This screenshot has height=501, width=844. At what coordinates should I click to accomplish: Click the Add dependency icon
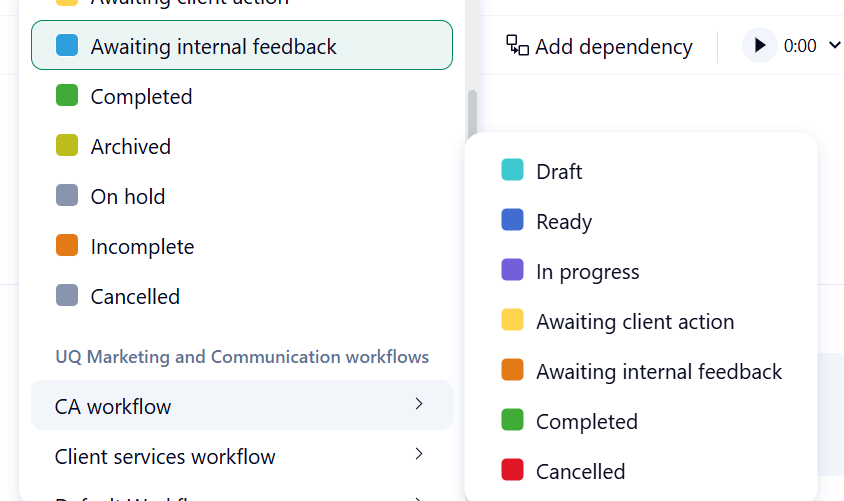point(517,45)
